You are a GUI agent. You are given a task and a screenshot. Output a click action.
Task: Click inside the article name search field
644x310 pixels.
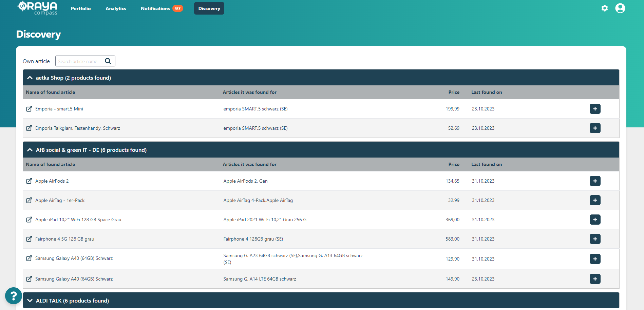80,61
